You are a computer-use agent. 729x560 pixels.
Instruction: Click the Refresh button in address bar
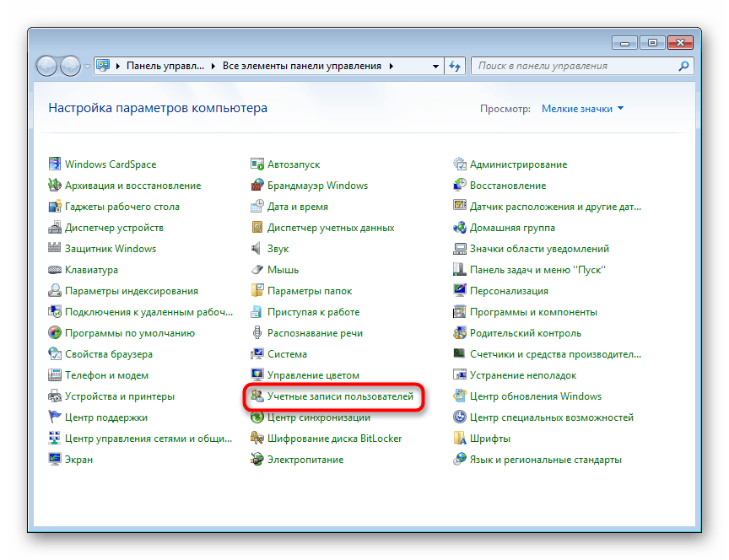coord(455,65)
